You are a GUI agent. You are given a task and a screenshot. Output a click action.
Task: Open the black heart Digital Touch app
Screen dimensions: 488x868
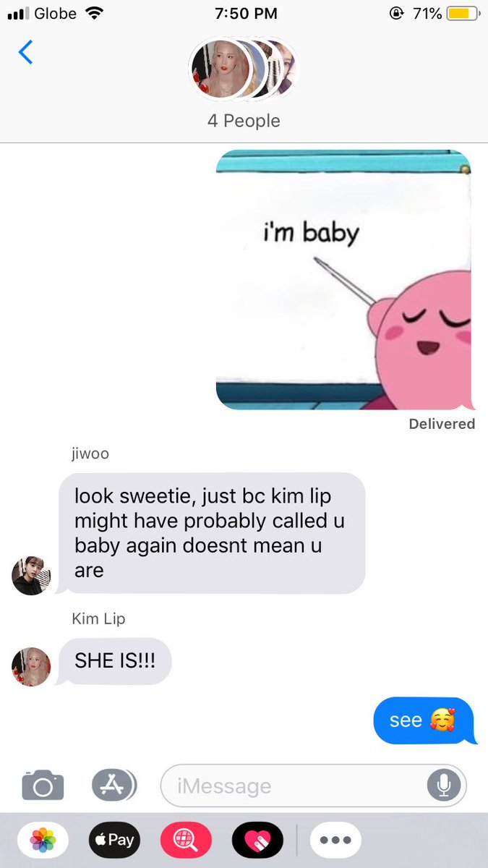(x=257, y=840)
